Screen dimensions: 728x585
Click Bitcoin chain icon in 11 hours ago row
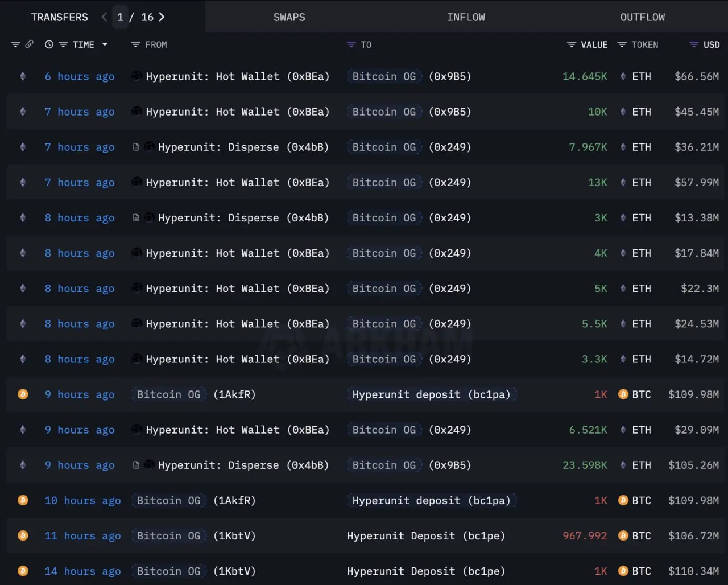tap(23, 535)
